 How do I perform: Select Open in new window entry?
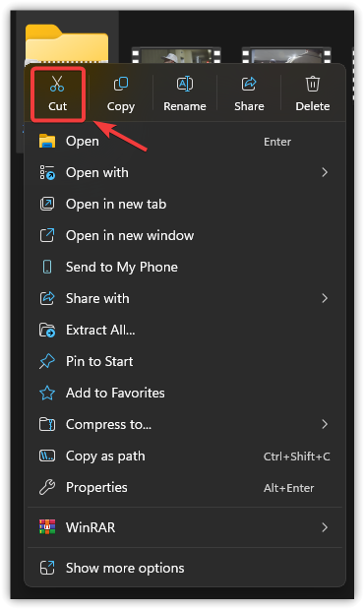(x=185, y=235)
